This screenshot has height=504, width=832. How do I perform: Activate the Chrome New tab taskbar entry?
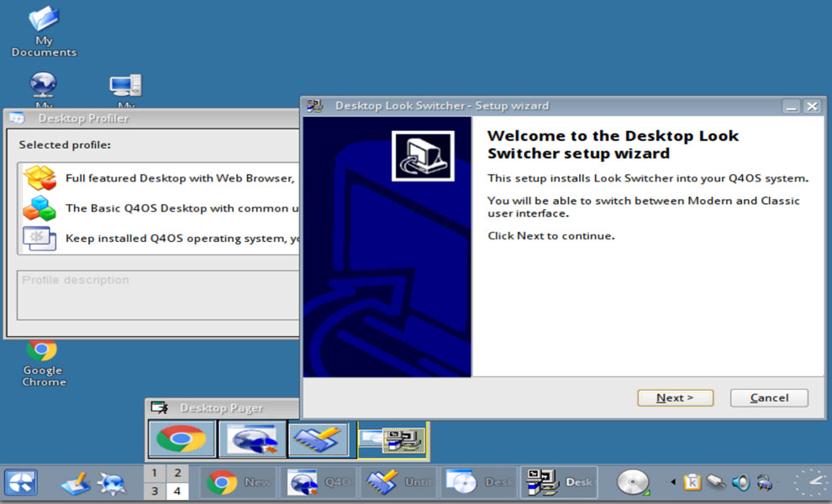[x=238, y=482]
